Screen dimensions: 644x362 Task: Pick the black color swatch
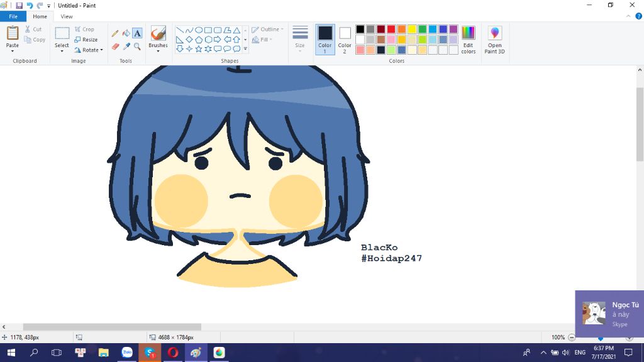point(360,29)
